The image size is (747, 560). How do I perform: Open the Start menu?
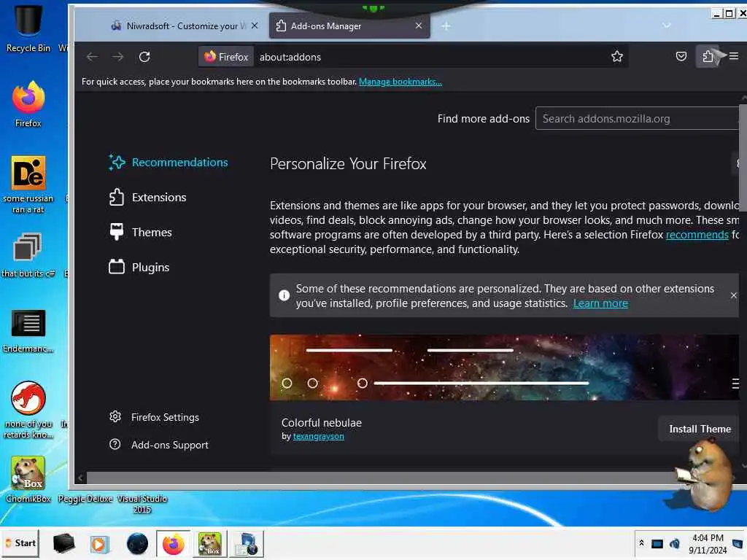[x=20, y=543]
